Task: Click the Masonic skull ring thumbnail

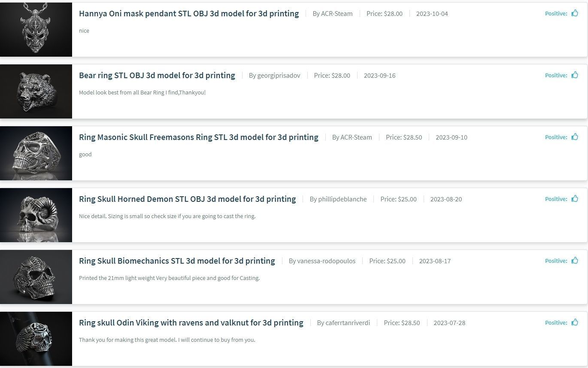Action: [36, 153]
